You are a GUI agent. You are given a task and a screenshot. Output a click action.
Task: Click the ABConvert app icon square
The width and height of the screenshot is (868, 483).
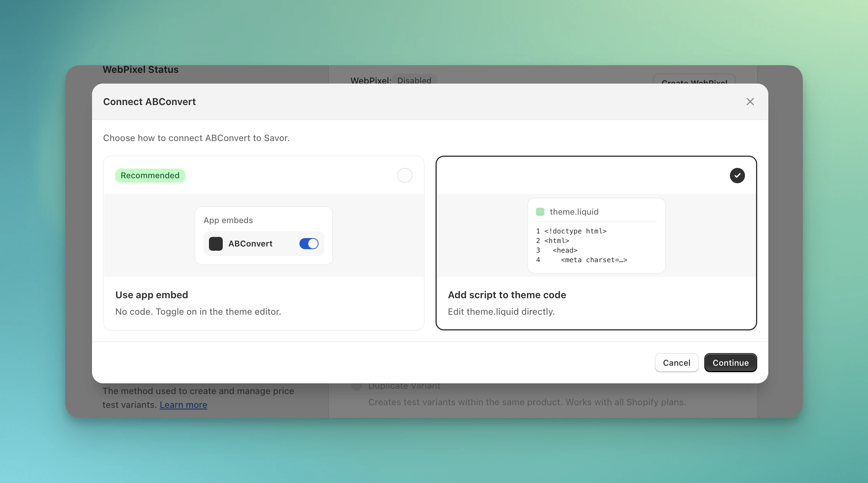pos(215,244)
